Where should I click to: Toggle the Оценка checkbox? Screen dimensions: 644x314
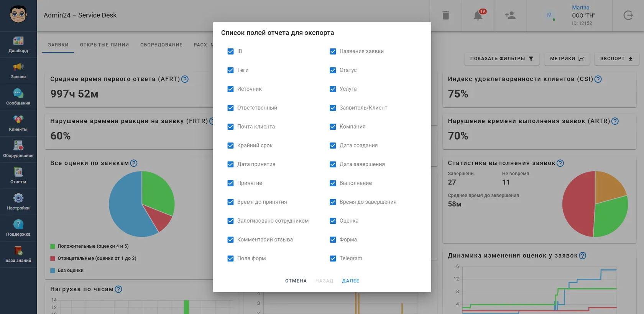pos(333,221)
